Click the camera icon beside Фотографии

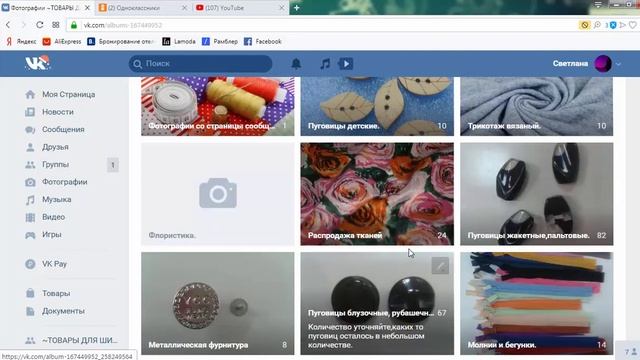(30, 182)
